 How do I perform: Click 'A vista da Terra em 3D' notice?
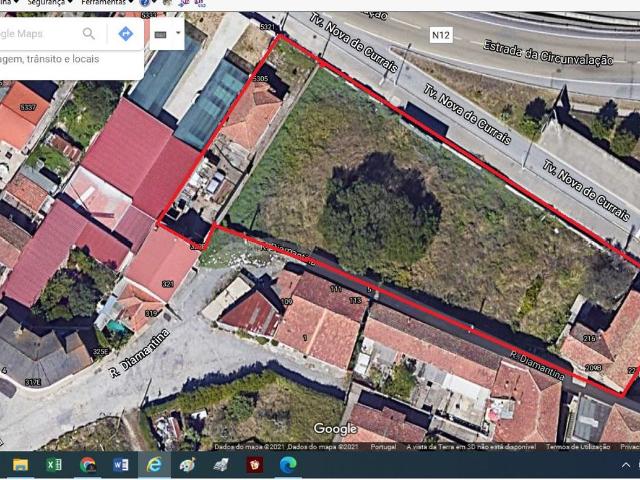click(471, 447)
